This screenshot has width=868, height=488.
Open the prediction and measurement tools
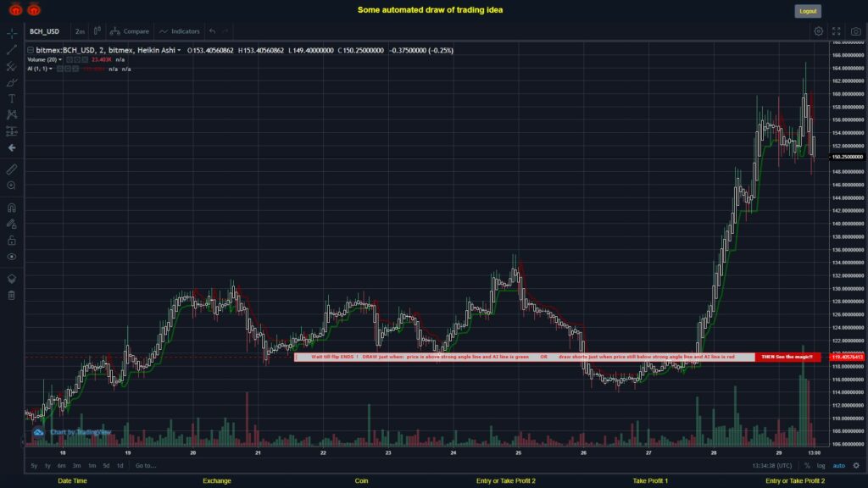coord(12,131)
